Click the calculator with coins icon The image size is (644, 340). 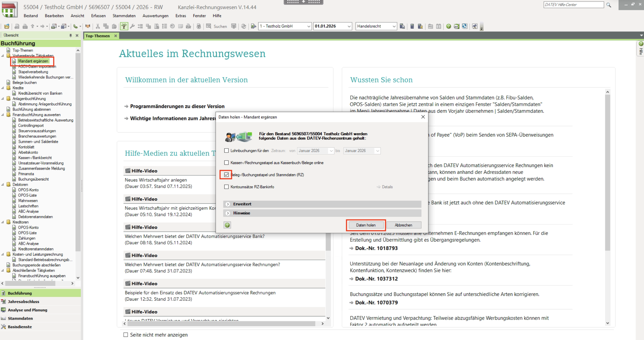[x=420, y=26]
